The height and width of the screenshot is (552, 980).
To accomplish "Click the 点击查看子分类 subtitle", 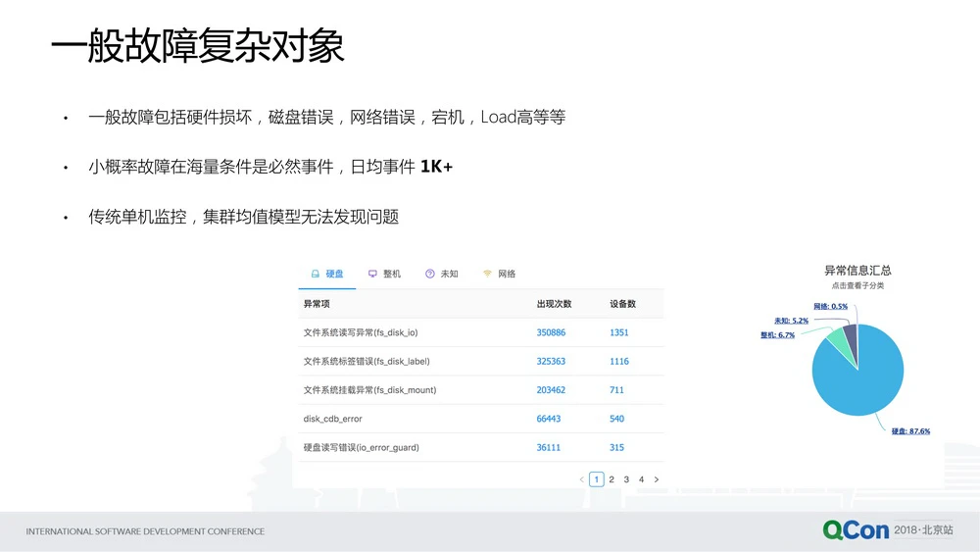I will click(x=857, y=285).
